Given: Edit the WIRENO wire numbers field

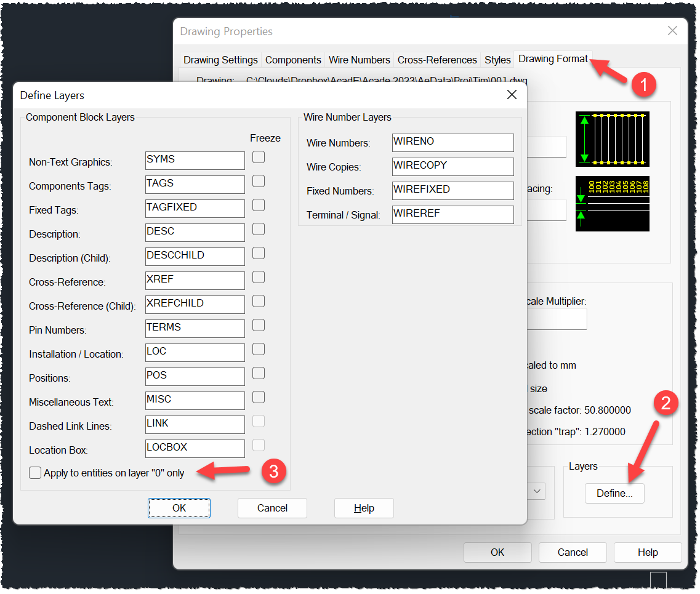Looking at the screenshot, I should [453, 143].
